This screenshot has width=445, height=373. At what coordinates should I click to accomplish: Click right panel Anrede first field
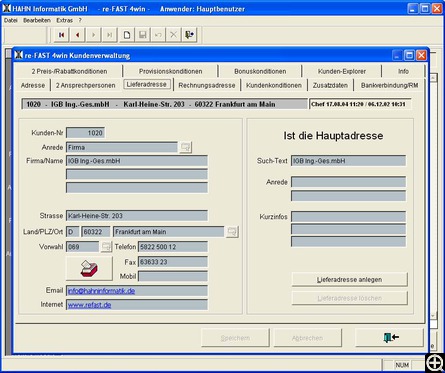point(348,182)
